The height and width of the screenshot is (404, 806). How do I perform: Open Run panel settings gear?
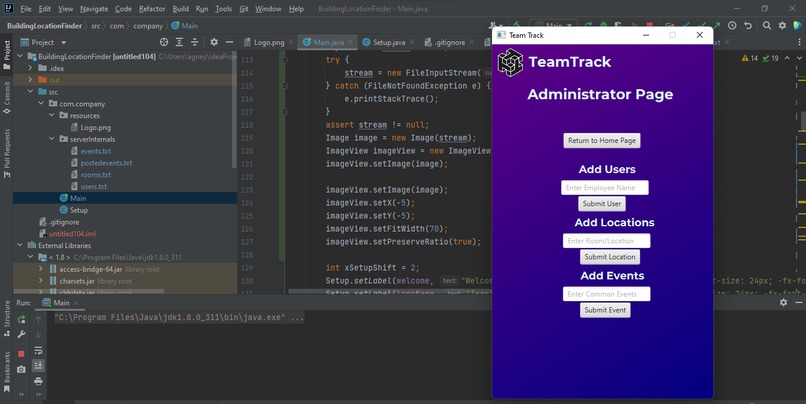(x=783, y=303)
